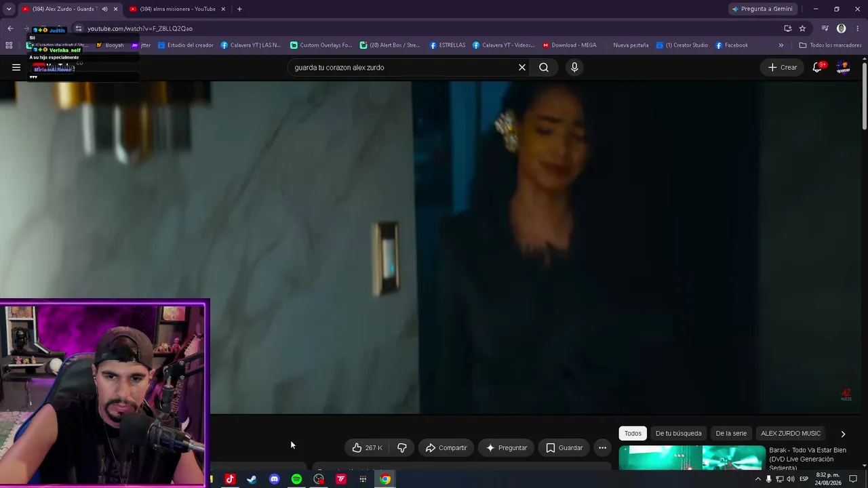Screen dimensions: 868x488
Task: Select the ALEX ZURDO MUSIC chip
Action: (x=791, y=433)
